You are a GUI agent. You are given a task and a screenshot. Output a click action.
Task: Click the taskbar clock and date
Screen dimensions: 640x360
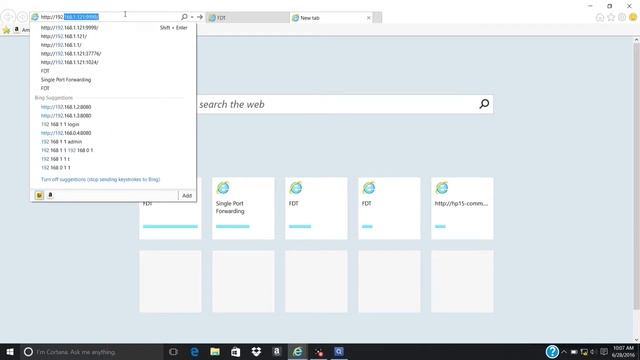(623, 351)
